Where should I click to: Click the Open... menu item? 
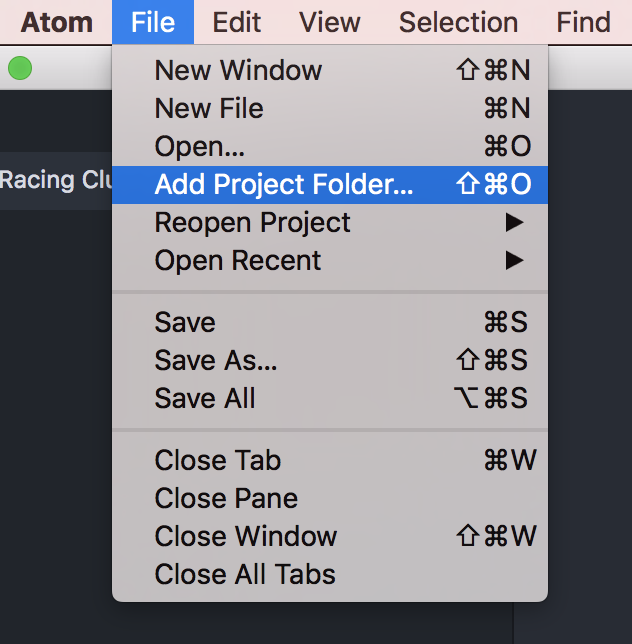coord(200,146)
